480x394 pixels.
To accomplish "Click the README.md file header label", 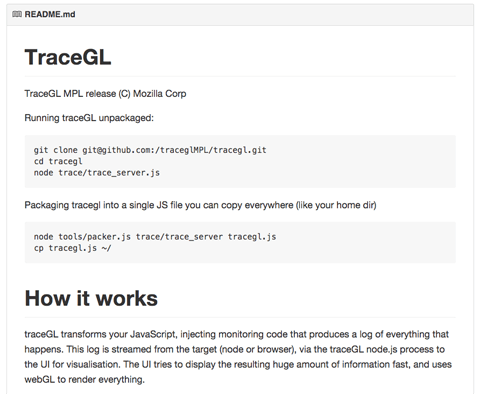I will (50, 14).
